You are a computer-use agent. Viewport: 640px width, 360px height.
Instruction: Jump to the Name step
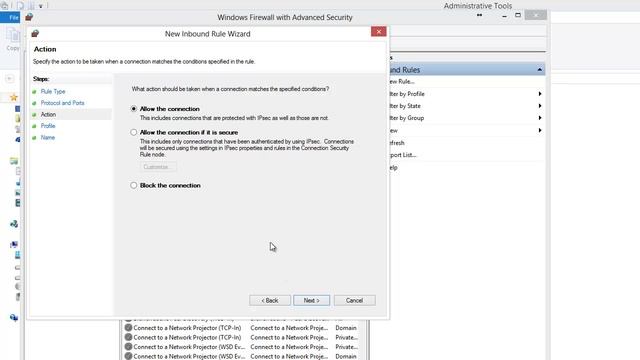(x=48, y=138)
